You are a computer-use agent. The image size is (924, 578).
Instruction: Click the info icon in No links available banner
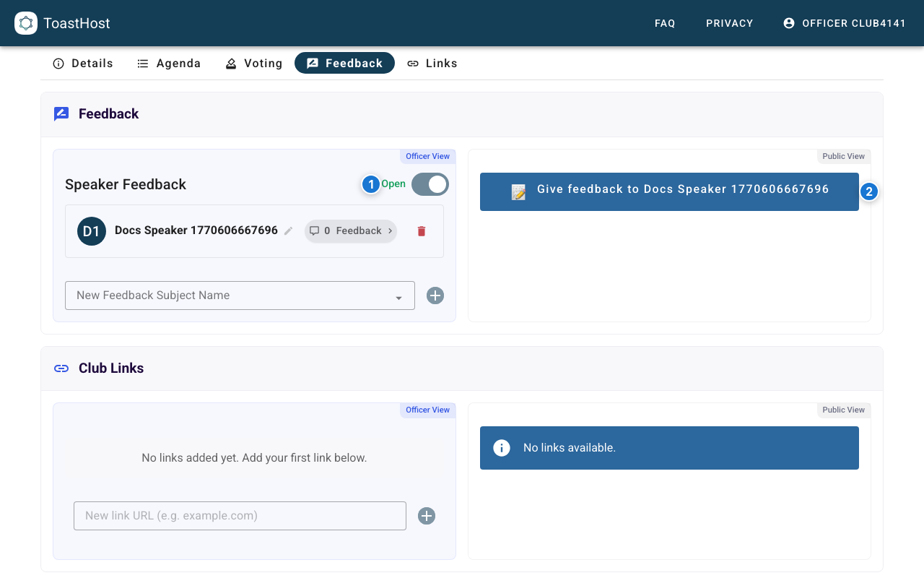(502, 448)
